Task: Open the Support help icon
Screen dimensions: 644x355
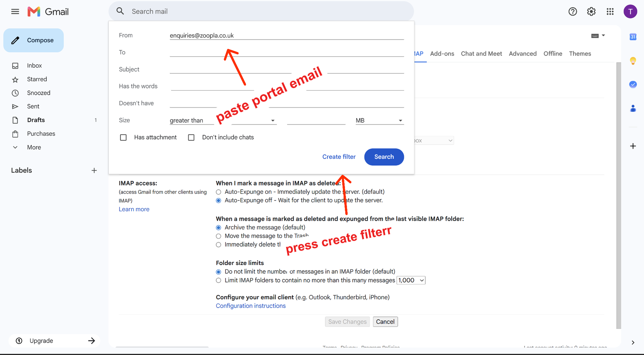Action: [572, 11]
